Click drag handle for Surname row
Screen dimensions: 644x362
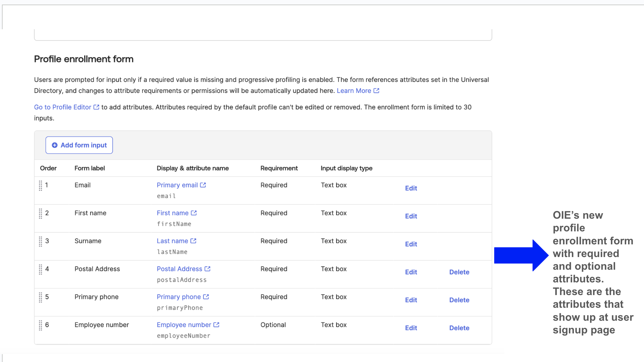tap(41, 241)
